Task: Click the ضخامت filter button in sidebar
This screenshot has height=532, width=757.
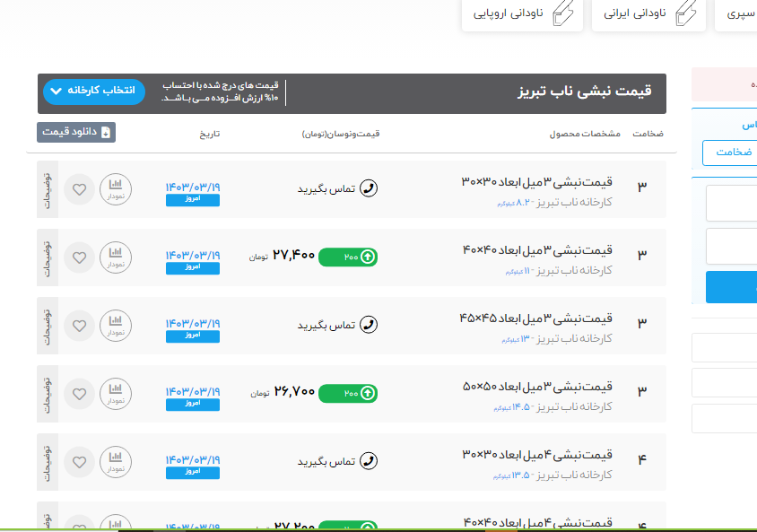Action: 731,153
